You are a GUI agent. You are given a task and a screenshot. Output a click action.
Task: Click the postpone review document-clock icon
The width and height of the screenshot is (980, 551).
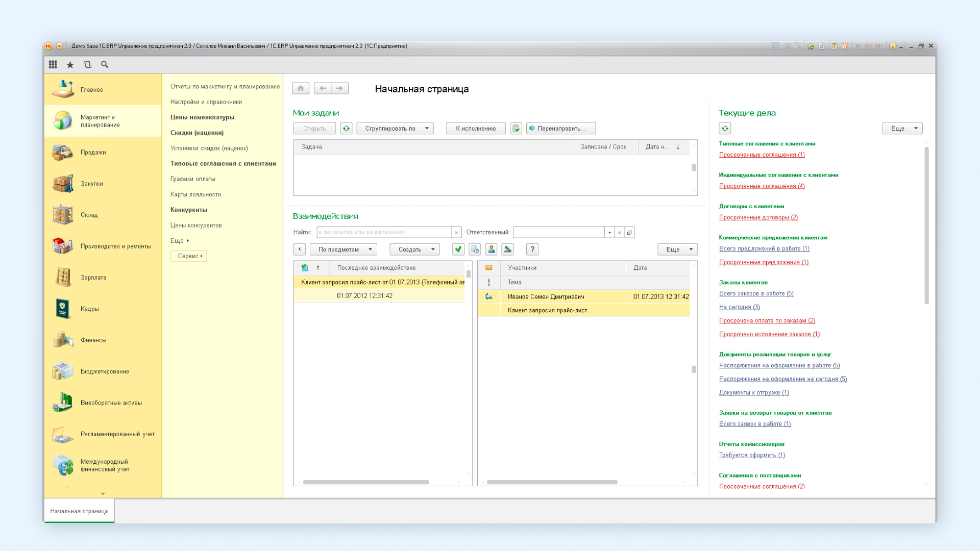[475, 249]
